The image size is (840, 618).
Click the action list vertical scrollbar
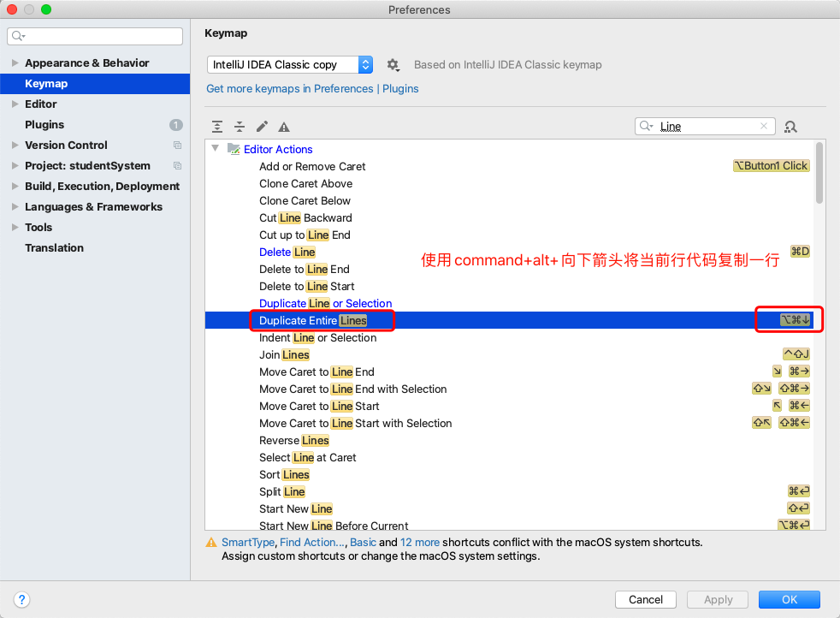pyautogui.click(x=819, y=173)
